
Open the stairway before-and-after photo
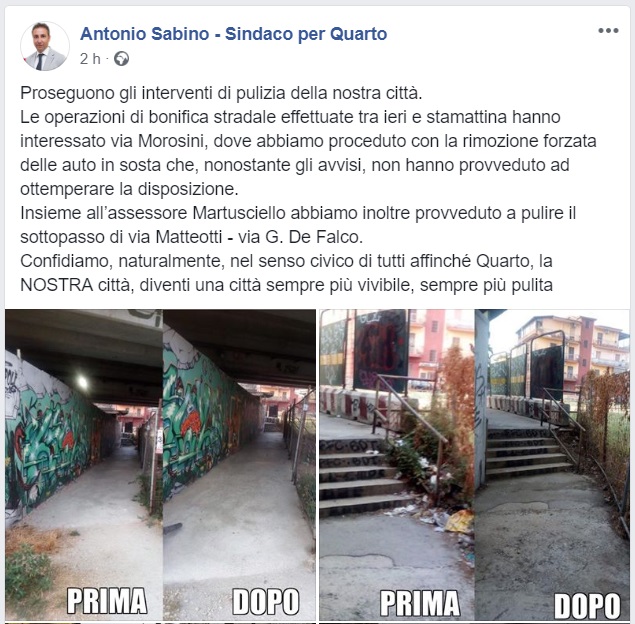pyautogui.click(x=474, y=465)
